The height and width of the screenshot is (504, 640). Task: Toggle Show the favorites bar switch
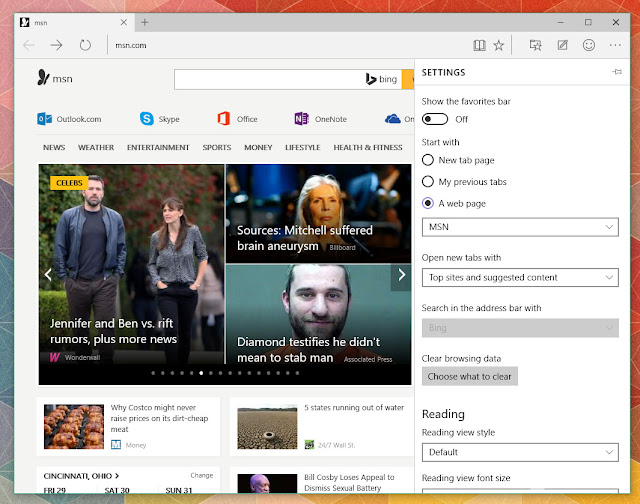tap(435, 119)
